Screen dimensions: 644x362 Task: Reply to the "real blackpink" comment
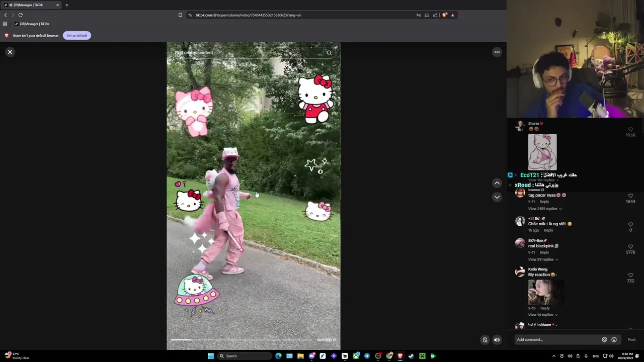coord(544,252)
